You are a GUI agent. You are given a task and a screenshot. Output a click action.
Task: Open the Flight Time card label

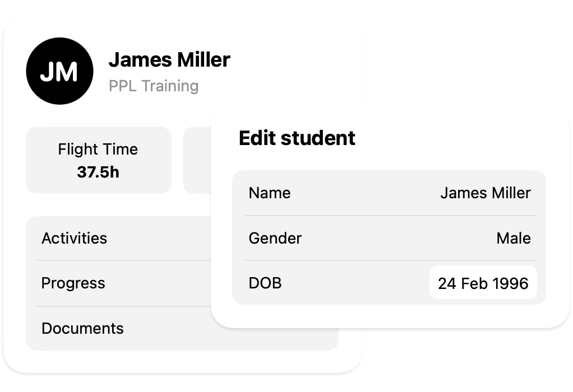tap(98, 150)
